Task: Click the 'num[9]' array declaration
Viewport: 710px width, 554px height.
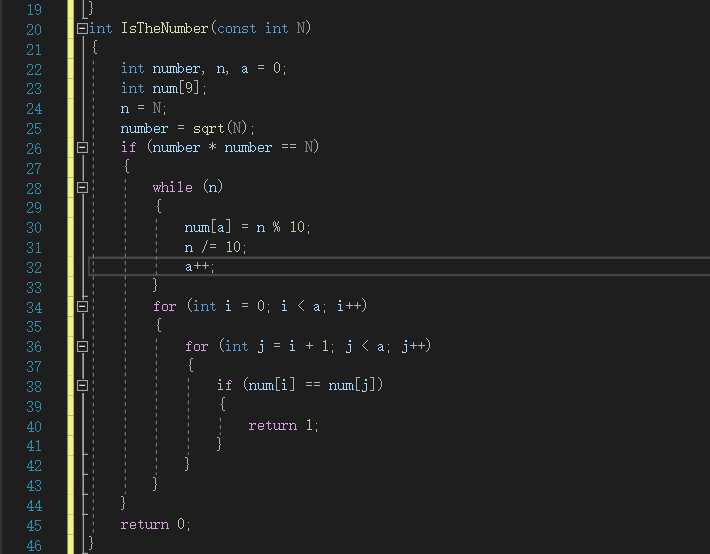Action: 176,88
